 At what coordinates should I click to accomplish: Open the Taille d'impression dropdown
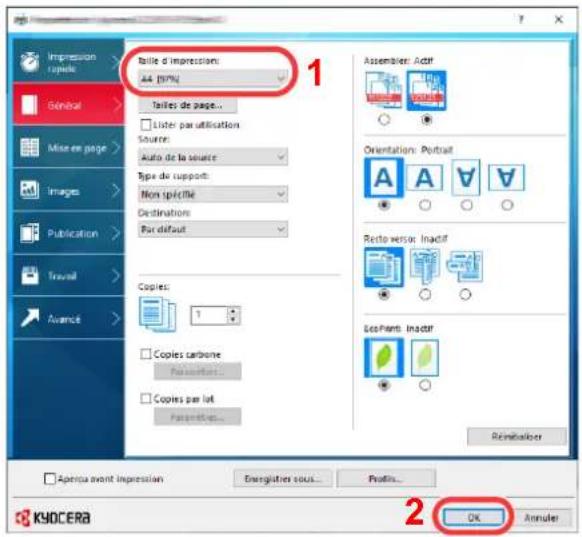(213, 79)
